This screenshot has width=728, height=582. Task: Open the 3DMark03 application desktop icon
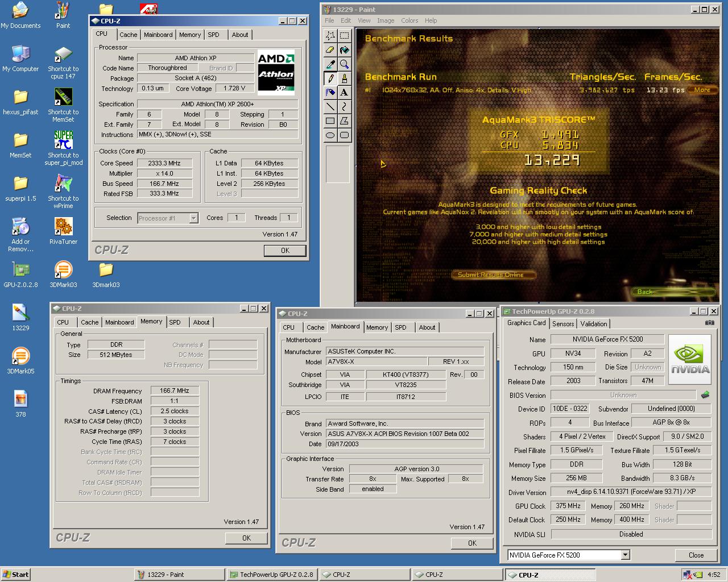click(63, 274)
